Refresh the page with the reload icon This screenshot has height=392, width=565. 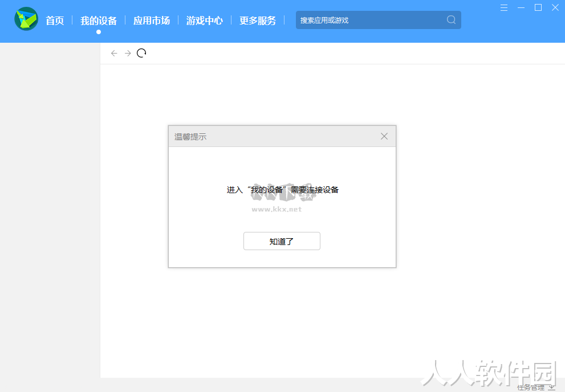(141, 54)
